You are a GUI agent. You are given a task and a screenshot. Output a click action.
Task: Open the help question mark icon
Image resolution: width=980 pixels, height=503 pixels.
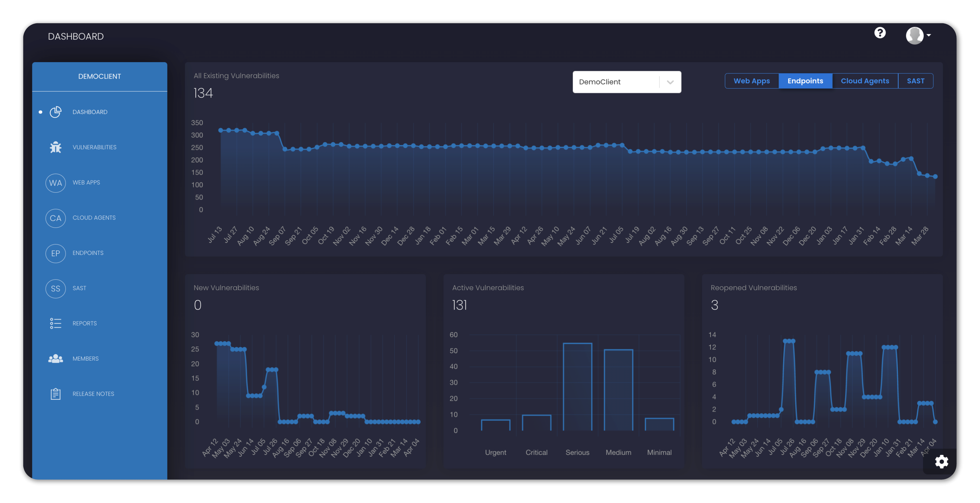click(x=880, y=33)
